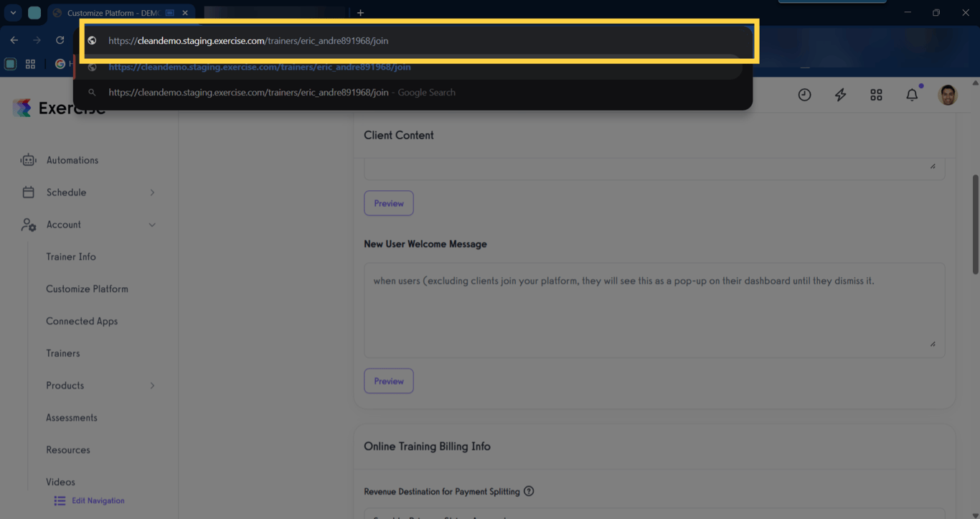The height and width of the screenshot is (519, 980).
Task: Click the Revenue Destination help question icon
Action: click(x=529, y=492)
